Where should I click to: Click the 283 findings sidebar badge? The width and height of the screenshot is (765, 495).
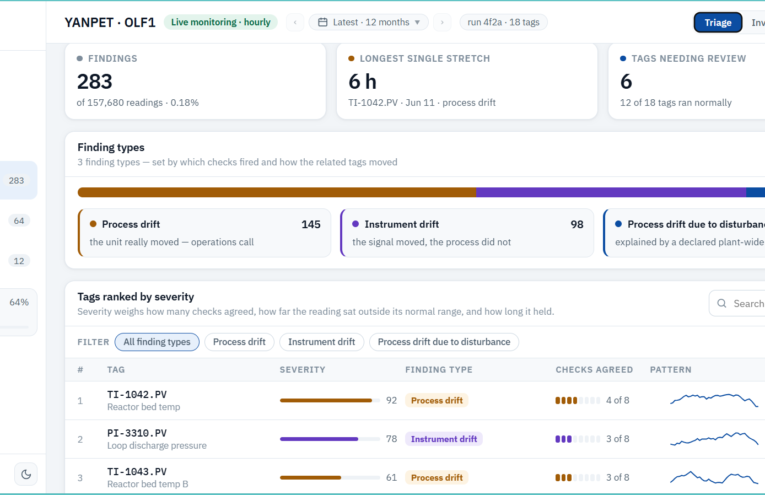click(x=16, y=180)
